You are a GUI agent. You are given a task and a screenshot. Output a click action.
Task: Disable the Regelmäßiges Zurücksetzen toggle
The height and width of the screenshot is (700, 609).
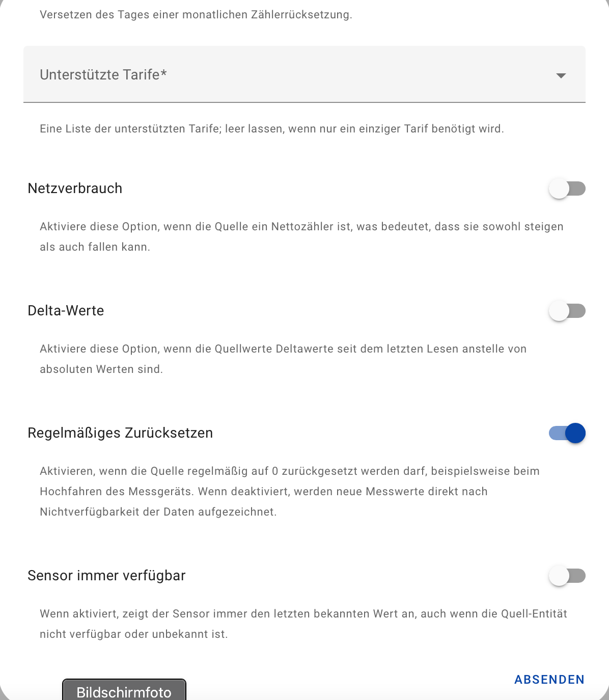567,434
